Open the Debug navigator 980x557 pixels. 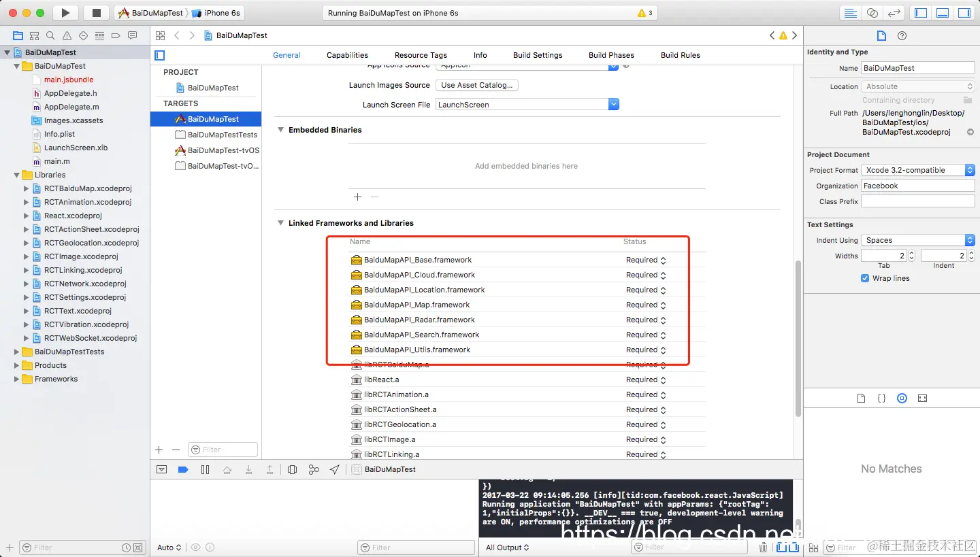click(x=99, y=35)
